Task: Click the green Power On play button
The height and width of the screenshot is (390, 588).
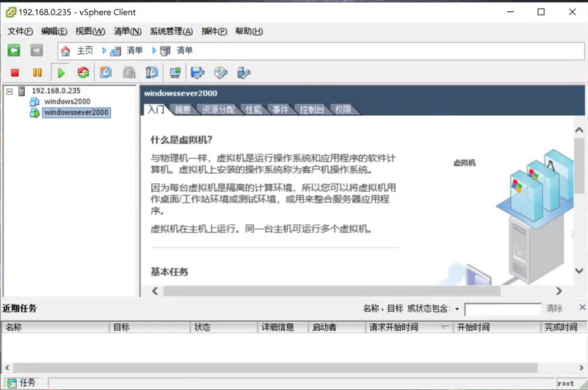Action: [61, 73]
